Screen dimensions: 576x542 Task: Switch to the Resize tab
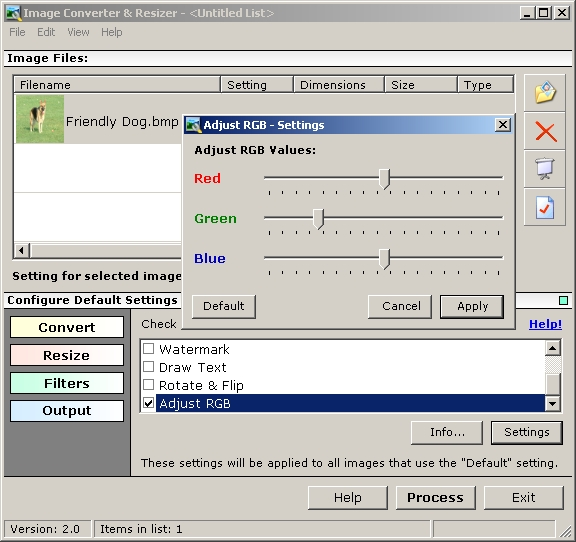point(67,355)
